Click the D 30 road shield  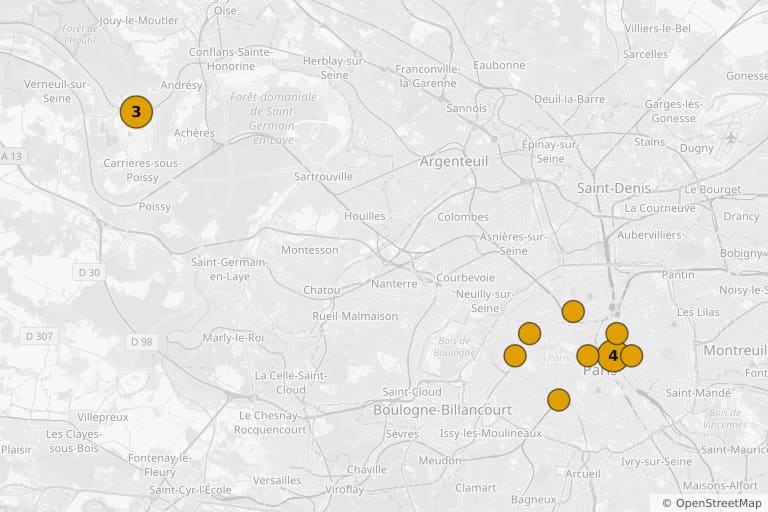(89, 272)
